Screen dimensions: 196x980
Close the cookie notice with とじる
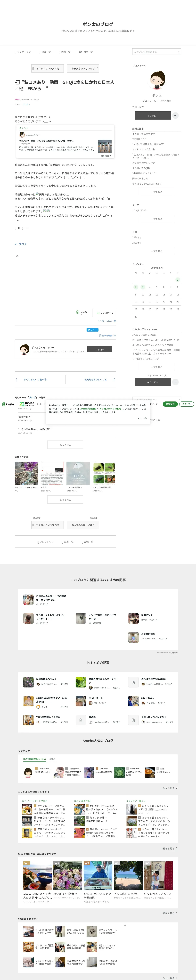click(x=142, y=418)
